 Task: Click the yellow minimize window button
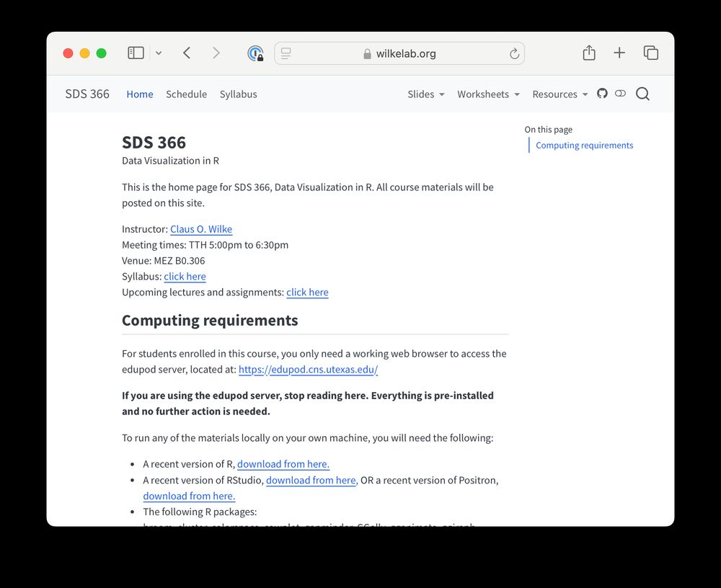(x=84, y=53)
